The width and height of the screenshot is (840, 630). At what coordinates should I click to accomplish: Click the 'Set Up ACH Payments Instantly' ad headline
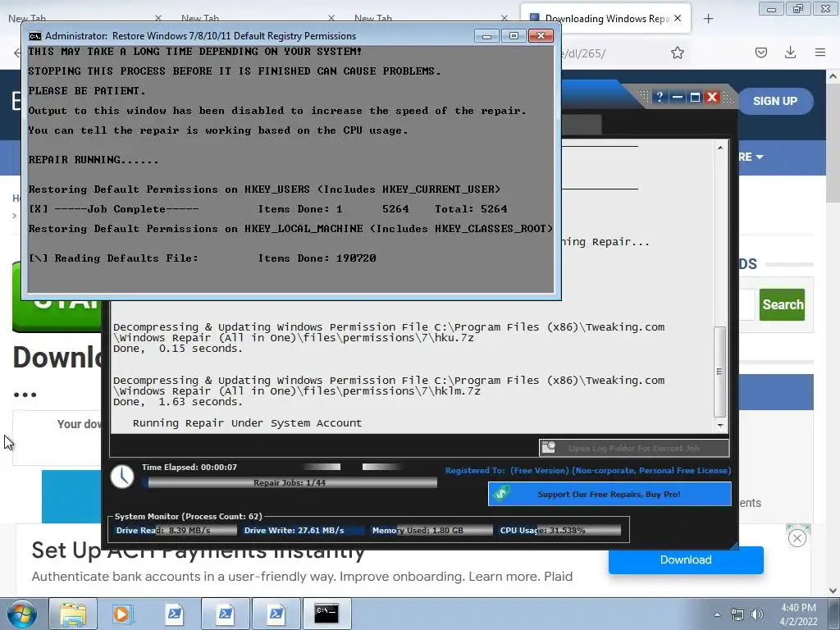(199, 550)
